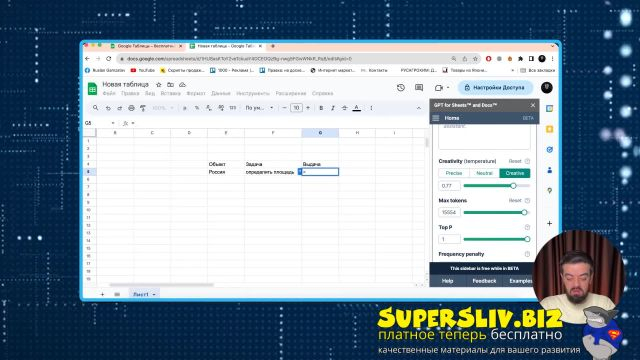Select the Precise creativity option
Viewport: 640px width, 360px height.
coord(453,173)
